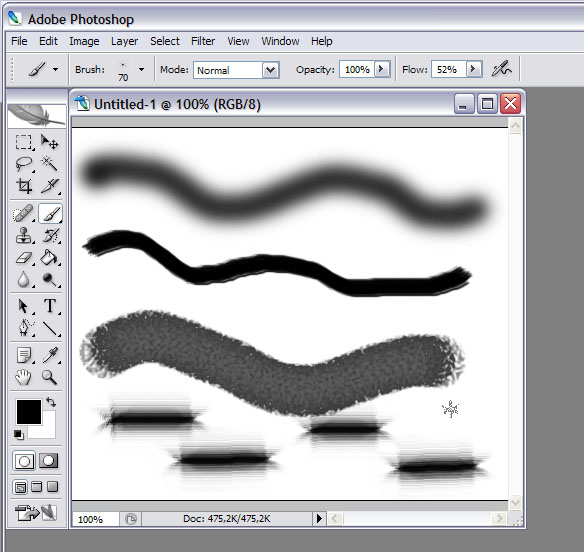Click the document vertical scroll down arrow
This screenshot has height=552, width=584.
tap(515, 503)
